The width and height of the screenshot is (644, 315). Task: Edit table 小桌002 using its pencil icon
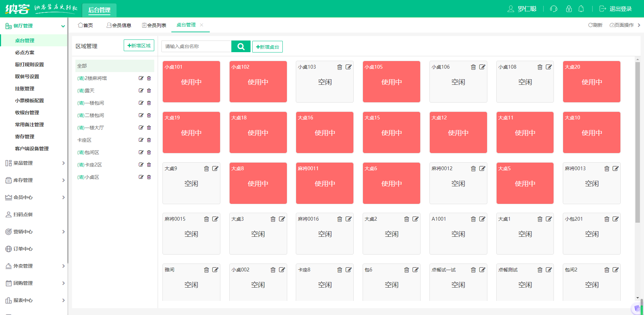(282, 270)
